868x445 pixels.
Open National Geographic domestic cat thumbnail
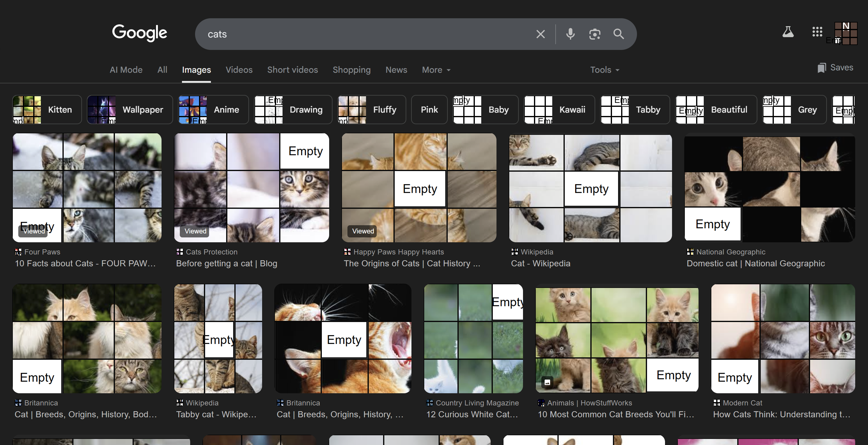pos(770,188)
